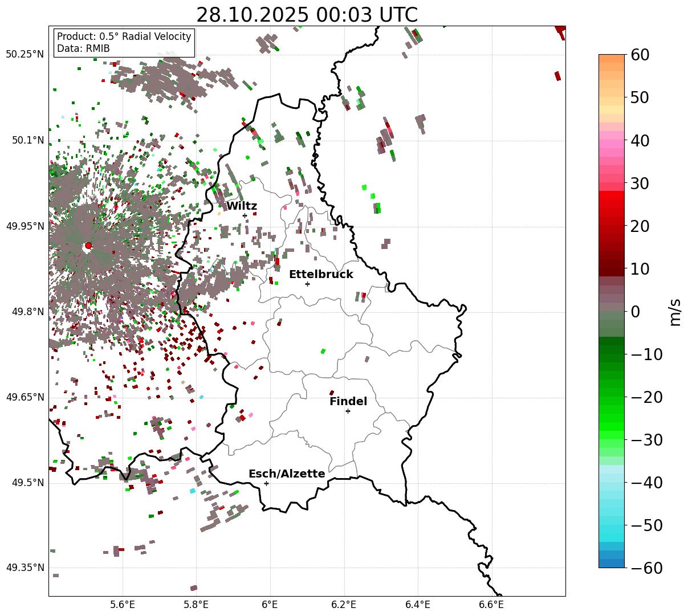
Task: Click the red radar location marker
Action: (x=88, y=246)
